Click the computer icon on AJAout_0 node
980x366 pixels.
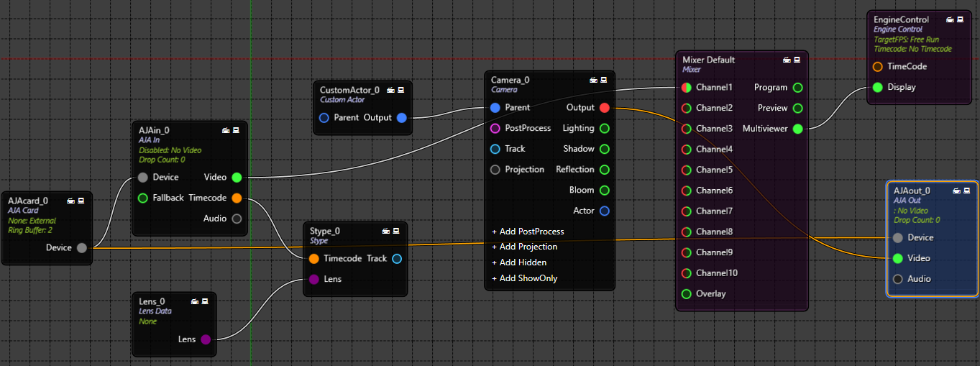click(x=966, y=191)
